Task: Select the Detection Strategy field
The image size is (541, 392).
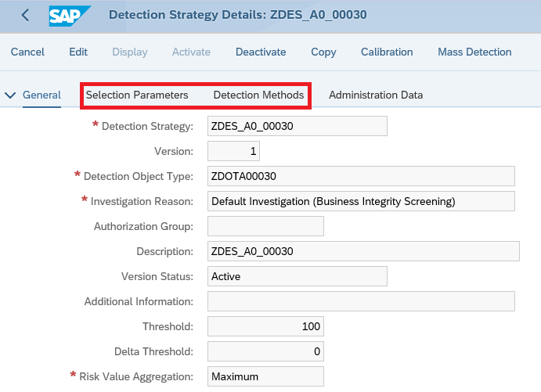Action: pyautogui.click(x=298, y=126)
